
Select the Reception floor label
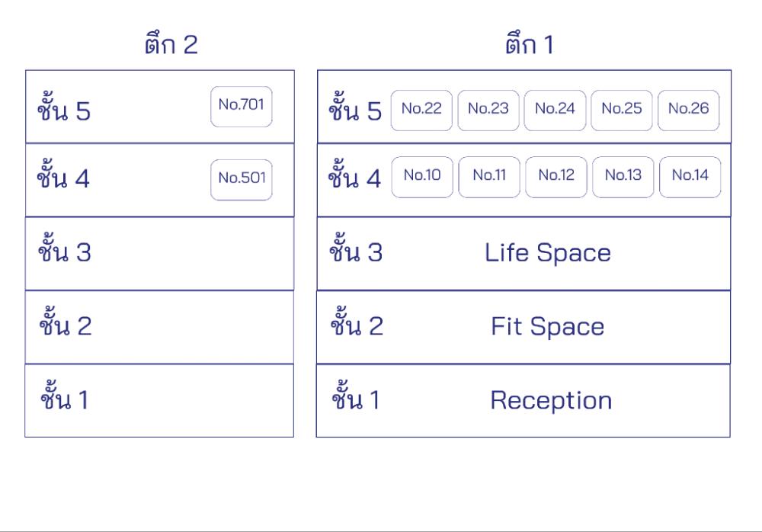click(550, 401)
